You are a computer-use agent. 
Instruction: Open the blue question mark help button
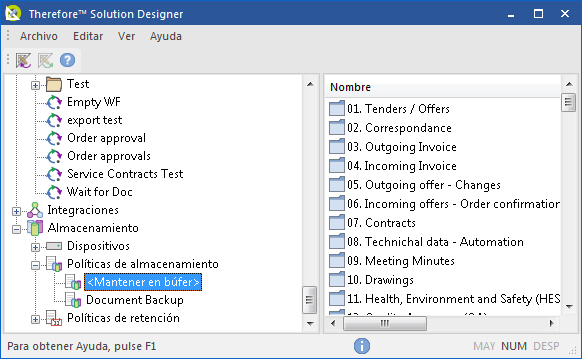[x=67, y=60]
